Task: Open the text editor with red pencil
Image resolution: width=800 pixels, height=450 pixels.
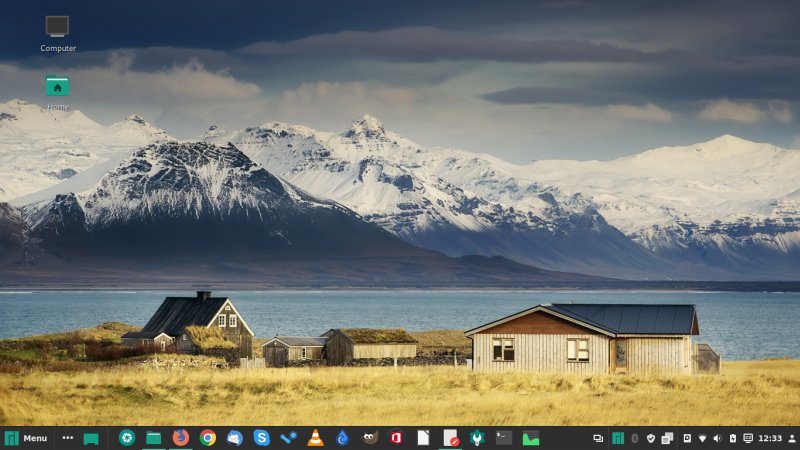Action: [x=451, y=438]
